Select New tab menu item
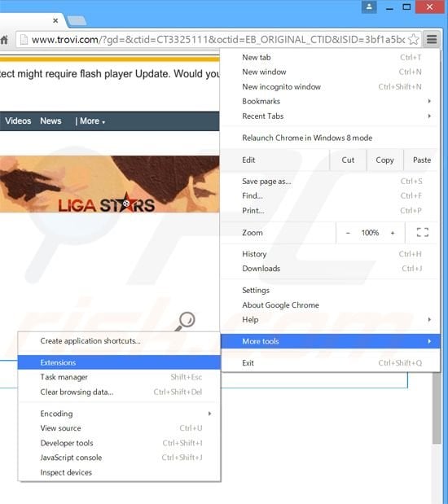Image resolution: width=448 pixels, height=504 pixels. coord(330,57)
